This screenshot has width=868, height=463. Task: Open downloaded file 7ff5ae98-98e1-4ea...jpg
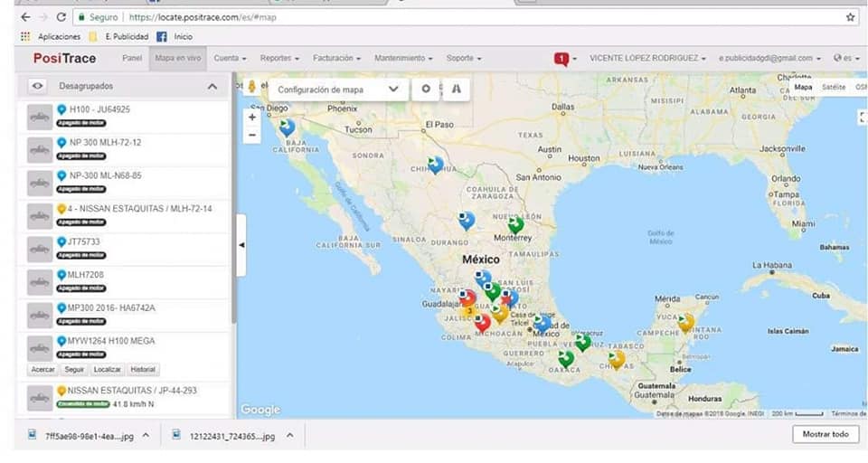(x=89, y=436)
